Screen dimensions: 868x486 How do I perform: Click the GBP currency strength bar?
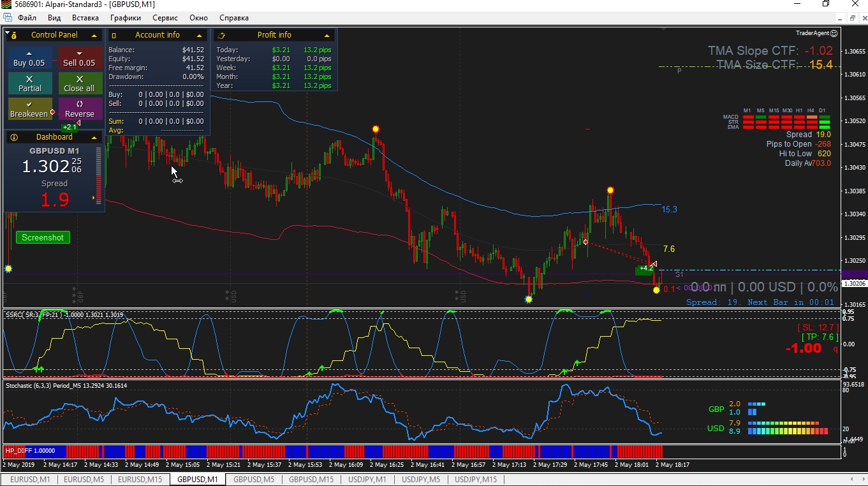[756, 408]
